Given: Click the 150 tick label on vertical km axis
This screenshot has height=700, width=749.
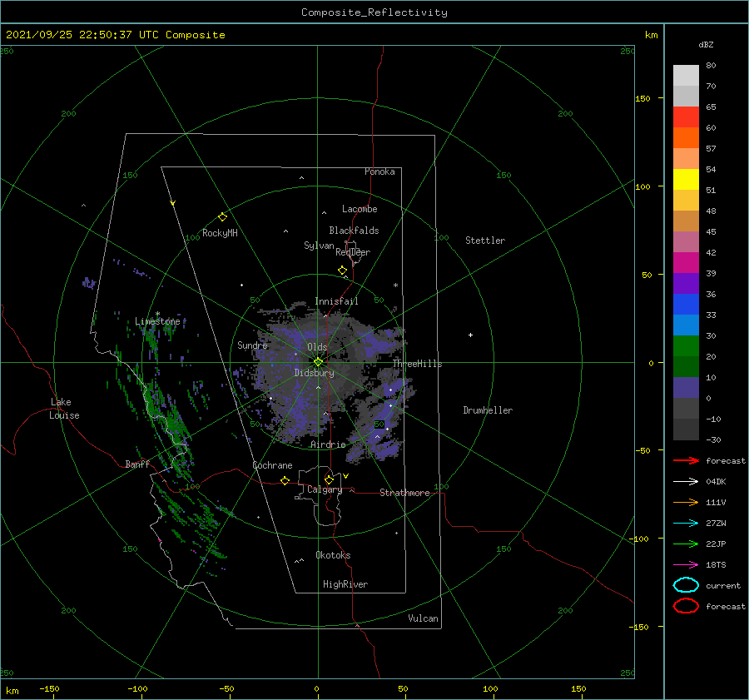Looking at the screenshot, I should 642,98.
